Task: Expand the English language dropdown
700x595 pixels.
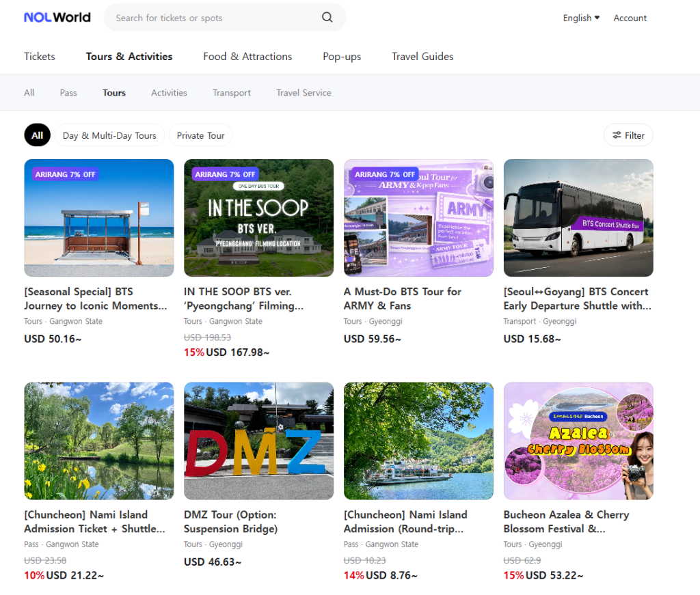Action: click(x=581, y=18)
